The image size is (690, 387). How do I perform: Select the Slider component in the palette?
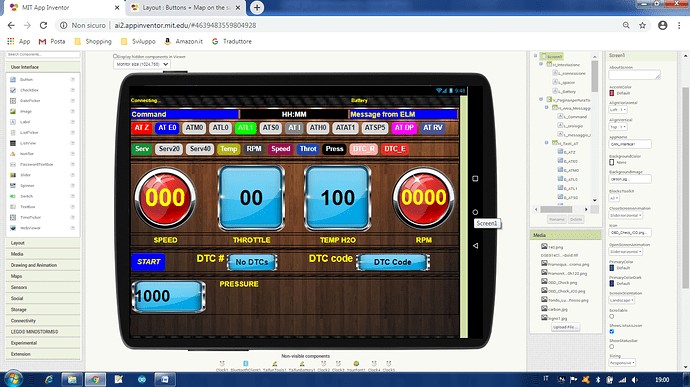26,175
